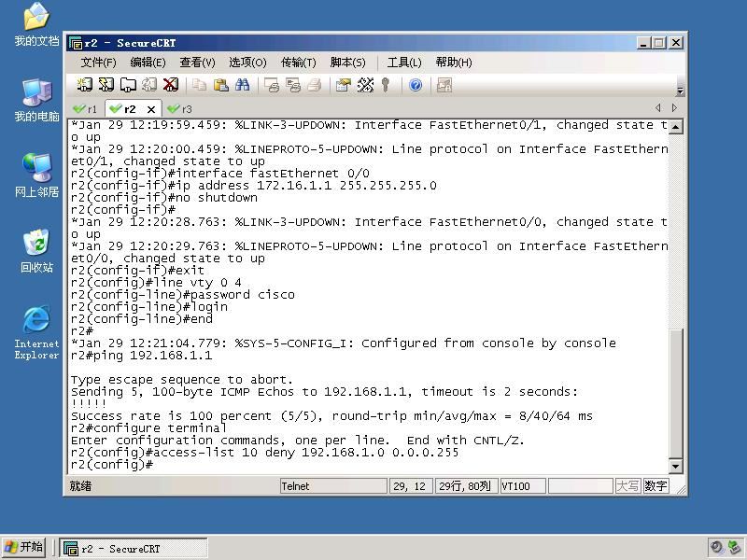Click the '29, 12' cursor position status

pyautogui.click(x=411, y=486)
